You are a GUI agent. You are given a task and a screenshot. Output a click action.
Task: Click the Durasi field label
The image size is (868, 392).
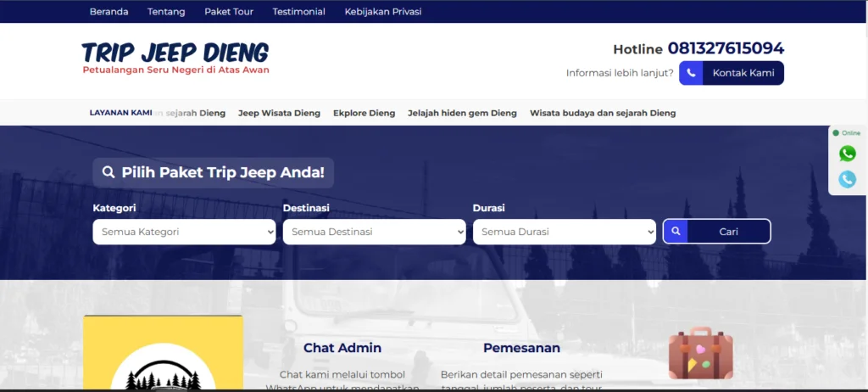[x=489, y=209]
